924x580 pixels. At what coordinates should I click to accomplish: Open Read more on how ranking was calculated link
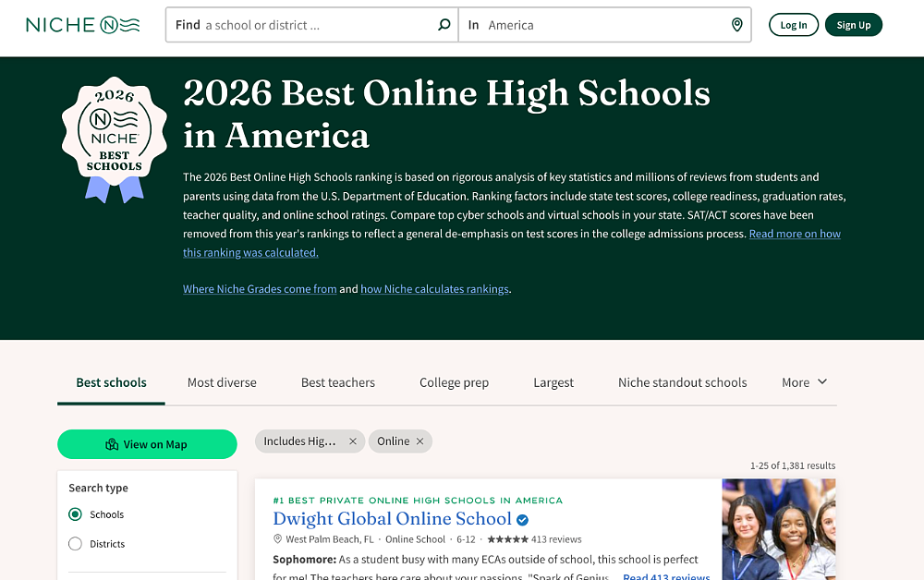[x=795, y=234]
